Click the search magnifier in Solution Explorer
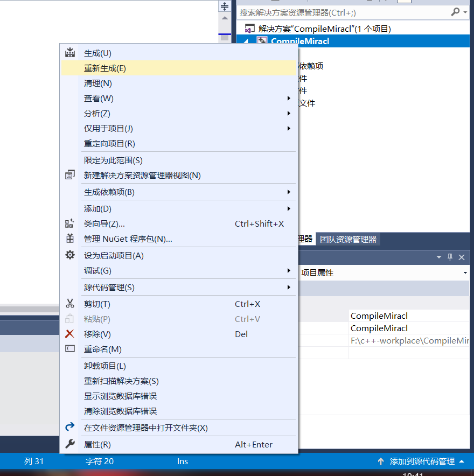The width and height of the screenshot is (474, 476). [x=455, y=12]
